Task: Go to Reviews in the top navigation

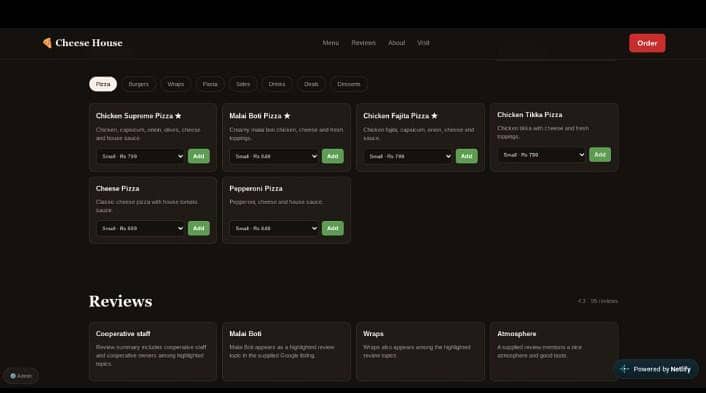Action: [x=363, y=43]
